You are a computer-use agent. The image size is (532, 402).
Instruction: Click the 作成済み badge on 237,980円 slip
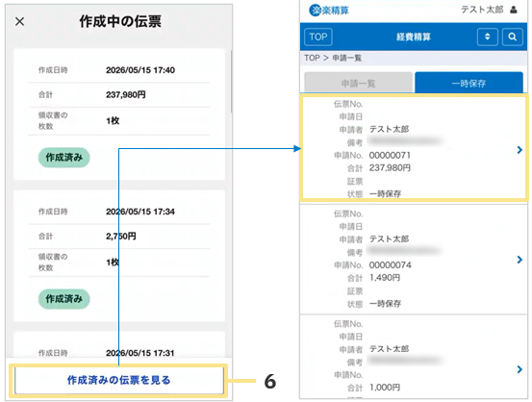pyautogui.click(x=63, y=158)
